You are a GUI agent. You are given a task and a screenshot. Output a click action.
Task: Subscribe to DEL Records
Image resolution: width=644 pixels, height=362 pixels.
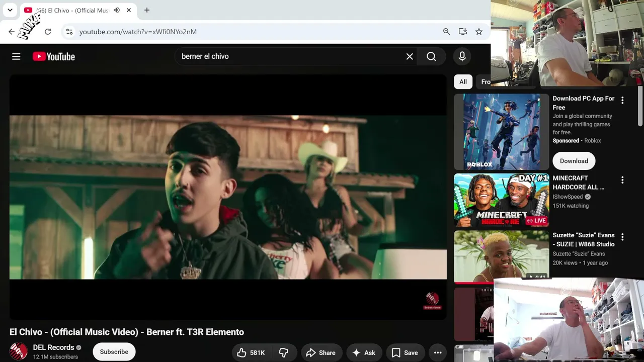tap(114, 352)
